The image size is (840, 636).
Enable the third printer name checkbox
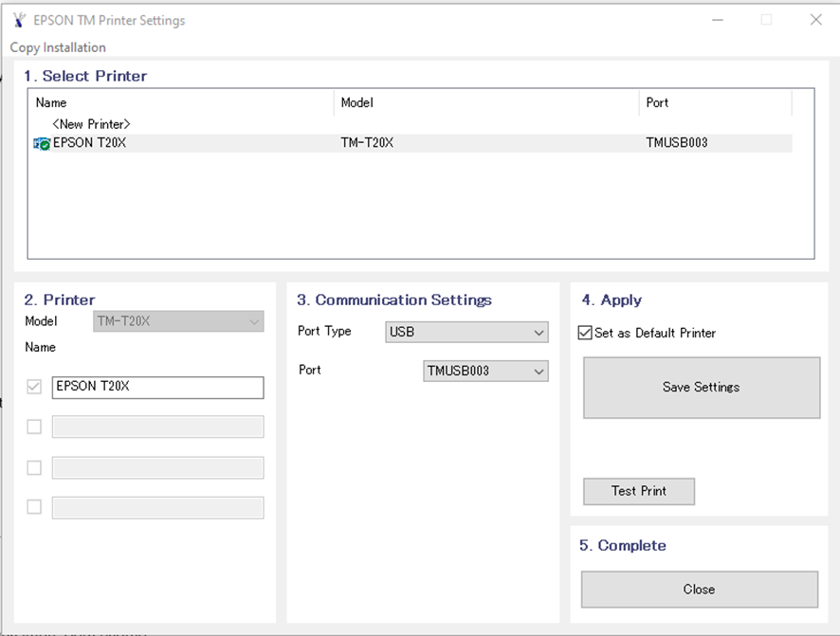pos(34,467)
